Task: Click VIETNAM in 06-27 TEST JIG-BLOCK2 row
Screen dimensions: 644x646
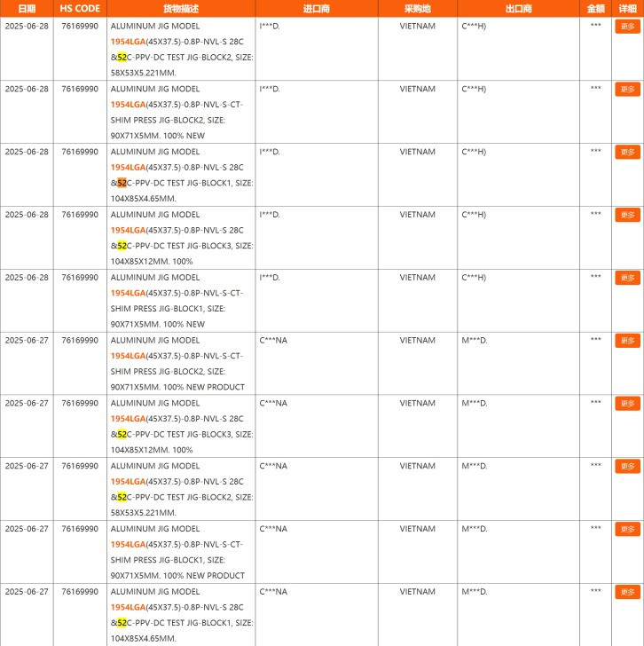Action: [417, 466]
